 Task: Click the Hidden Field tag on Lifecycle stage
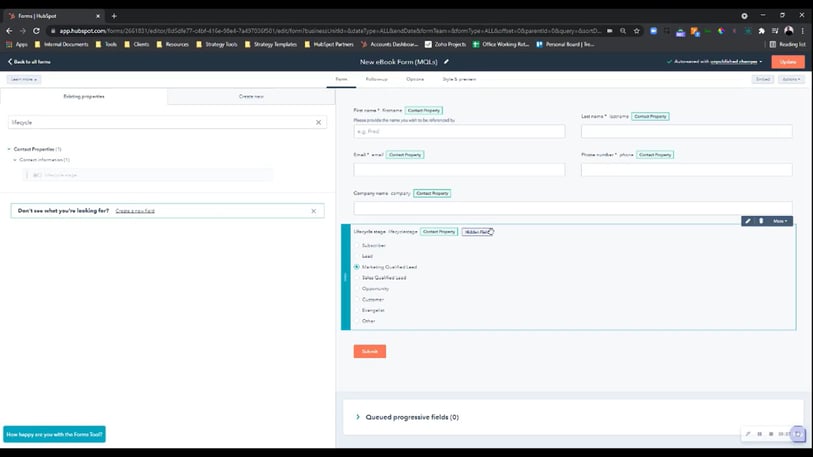pyautogui.click(x=477, y=232)
